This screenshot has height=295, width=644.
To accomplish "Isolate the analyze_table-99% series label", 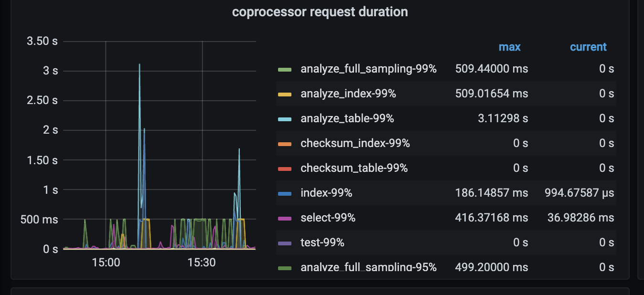I will [347, 118].
